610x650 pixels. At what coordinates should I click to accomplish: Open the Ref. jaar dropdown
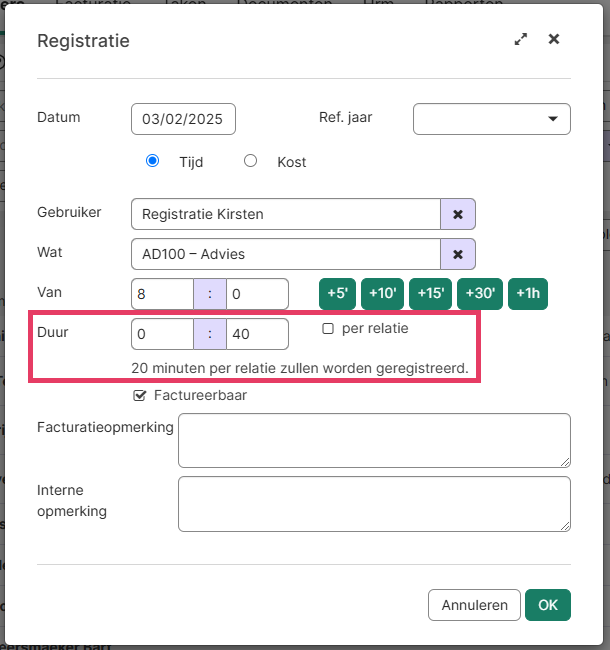(x=491, y=119)
